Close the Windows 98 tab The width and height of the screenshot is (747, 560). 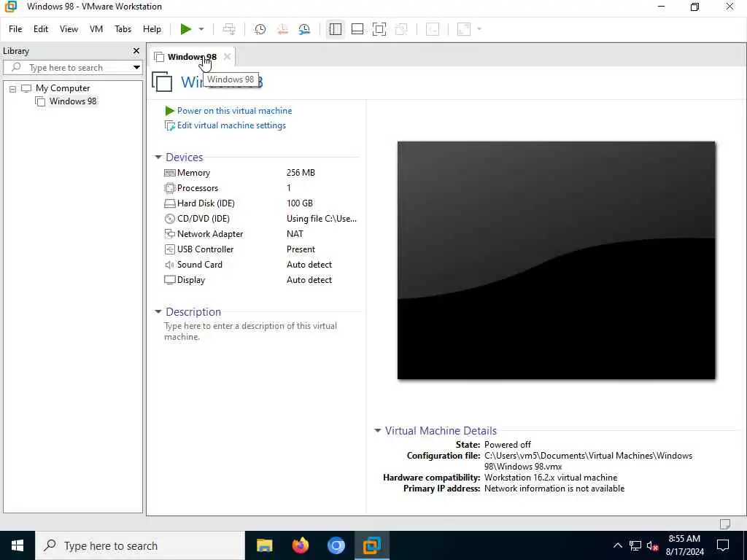coord(228,57)
